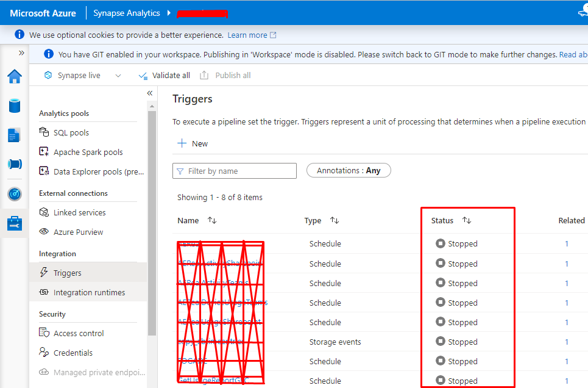Click the GIT notice info icon
Image resolution: width=588 pixels, height=388 pixels.
[x=49, y=54]
